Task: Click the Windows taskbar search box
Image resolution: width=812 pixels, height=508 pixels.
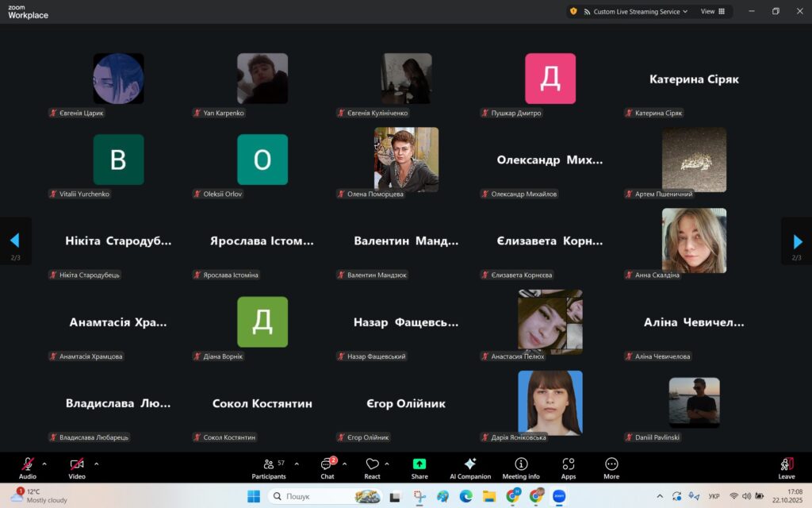Action: 317,496
